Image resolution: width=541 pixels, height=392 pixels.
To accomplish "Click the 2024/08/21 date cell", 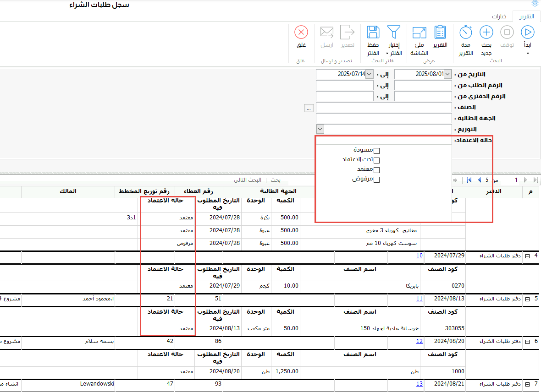I will pyautogui.click(x=449, y=384).
